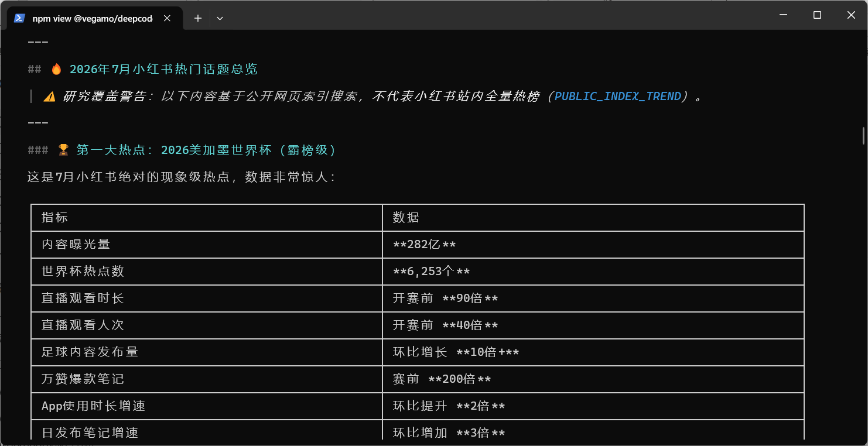Click the warning sign emoji
Image resolution: width=868 pixels, height=446 pixels.
click(x=49, y=96)
